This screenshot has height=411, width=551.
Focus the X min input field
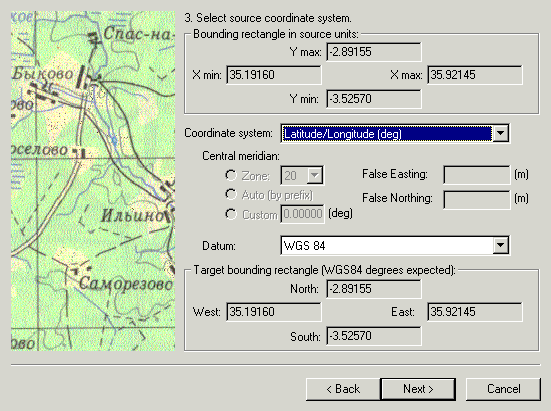[x=274, y=75]
